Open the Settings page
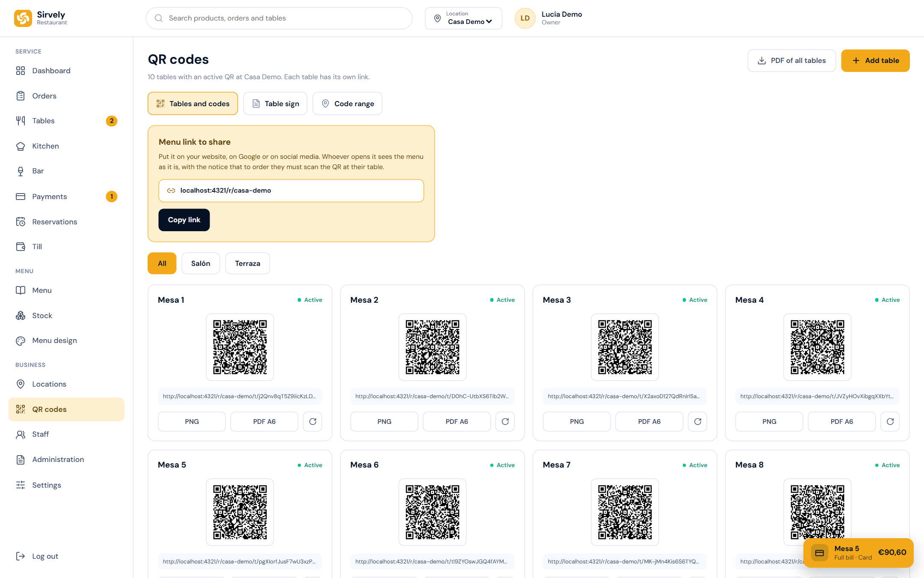The width and height of the screenshot is (924, 578). click(x=66, y=485)
